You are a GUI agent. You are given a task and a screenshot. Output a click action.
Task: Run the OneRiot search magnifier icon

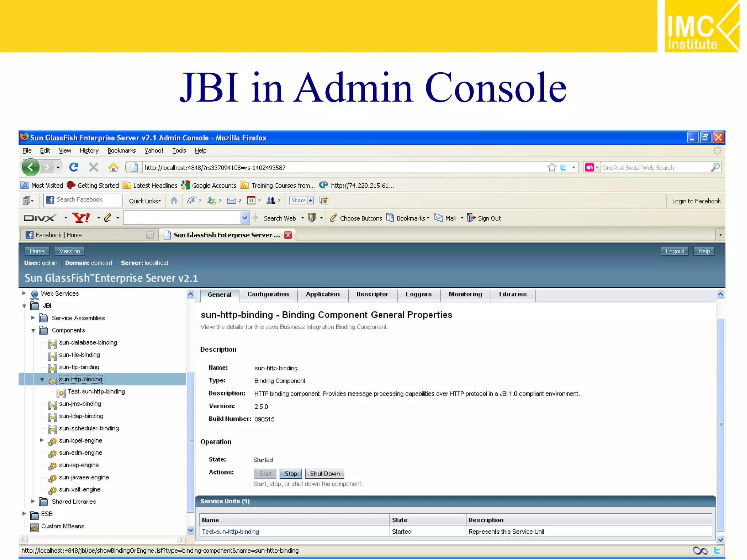point(715,167)
